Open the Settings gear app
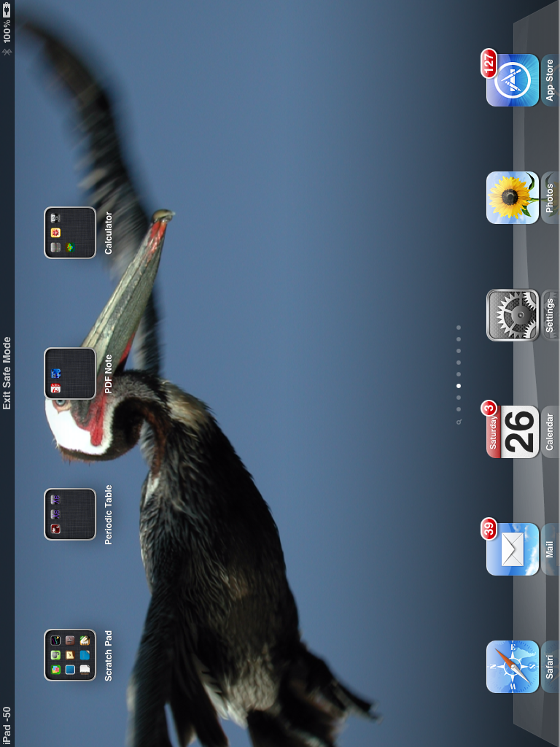This screenshot has width=560, height=747. coord(513,315)
